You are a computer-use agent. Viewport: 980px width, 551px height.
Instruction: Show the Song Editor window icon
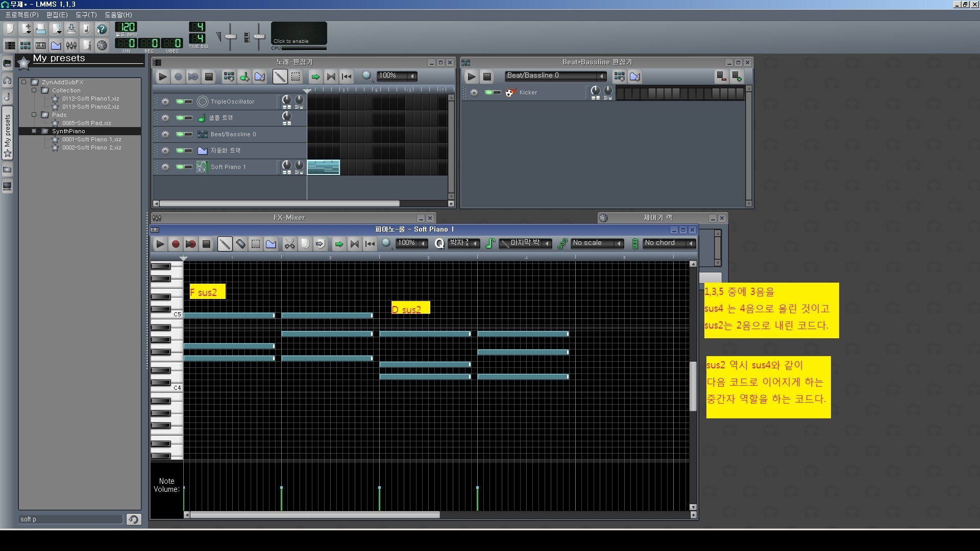[x=10, y=45]
